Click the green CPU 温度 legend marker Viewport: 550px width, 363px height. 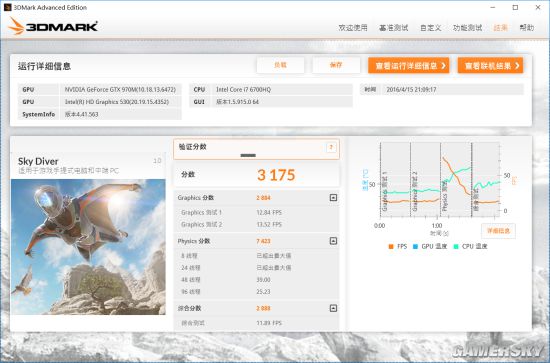[456, 247]
